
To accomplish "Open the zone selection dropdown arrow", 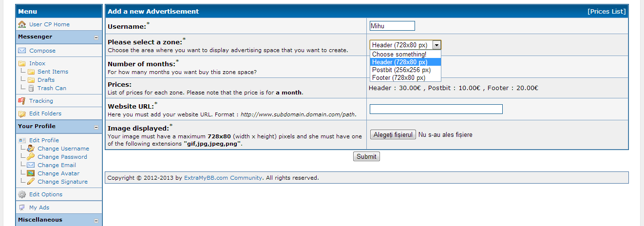I will 436,45.
